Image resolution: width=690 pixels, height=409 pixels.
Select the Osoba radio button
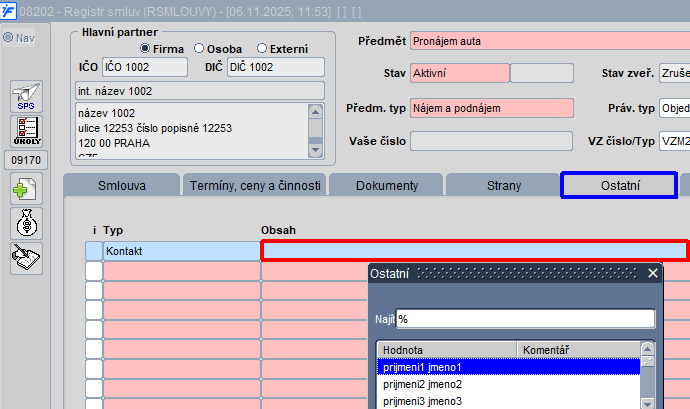click(199, 48)
